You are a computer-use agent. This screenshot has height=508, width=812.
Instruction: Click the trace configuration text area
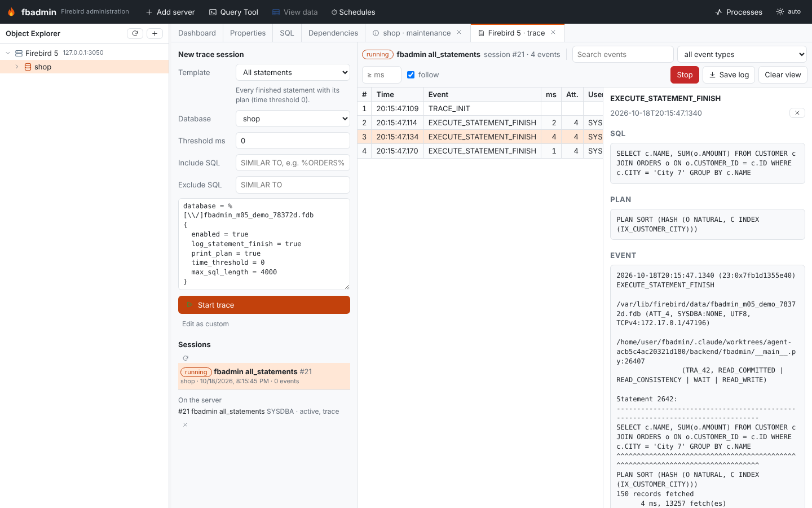[x=264, y=244]
